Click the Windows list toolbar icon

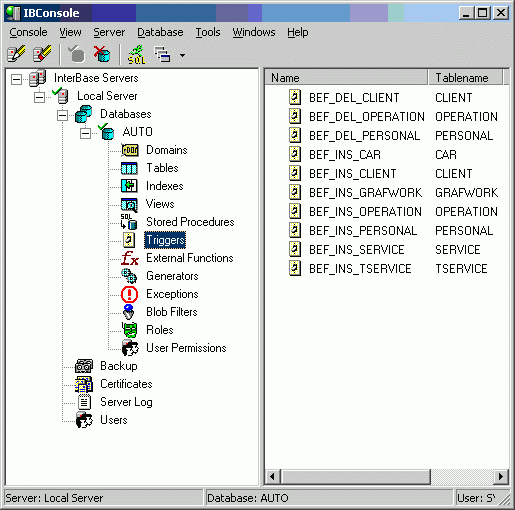162,54
